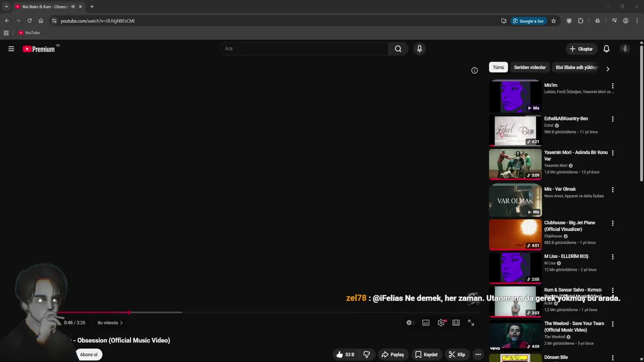Like the video with 53 B likes
The height and width of the screenshot is (362, 644).
point(345,354)
